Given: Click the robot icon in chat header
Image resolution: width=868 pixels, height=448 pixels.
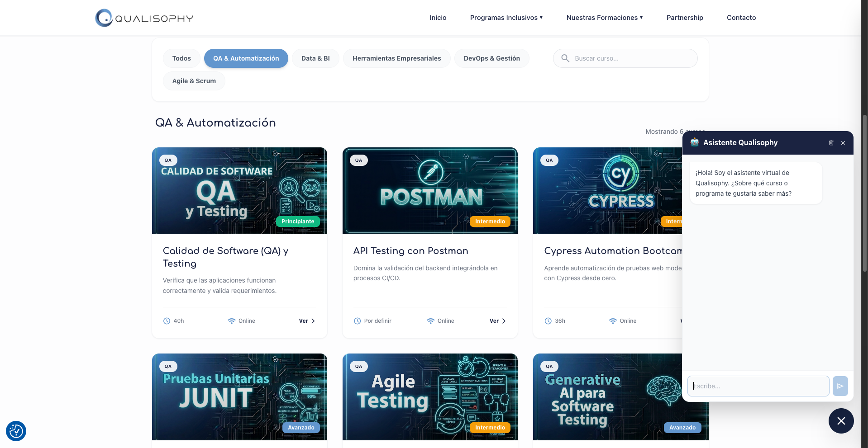Looking at the screenshot, I should (695, 142).
